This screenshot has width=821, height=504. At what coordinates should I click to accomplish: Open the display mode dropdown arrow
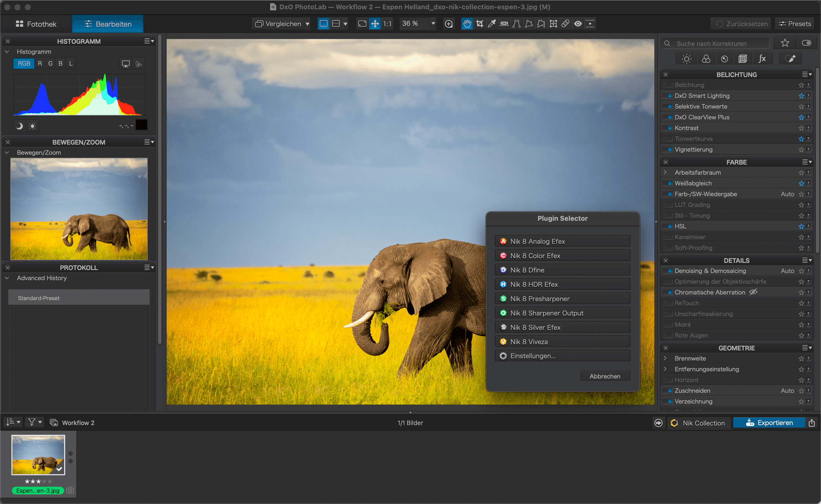(x=345, y=24)
